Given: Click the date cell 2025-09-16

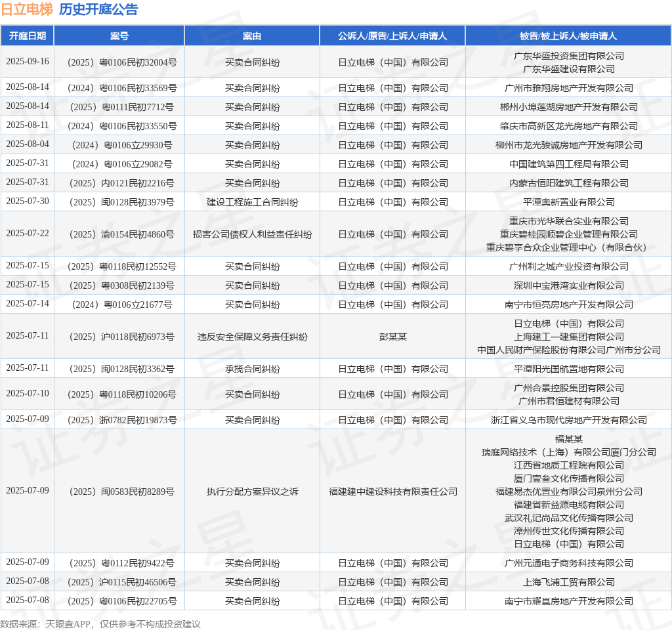Looking at the screenshot, I should coord(28,61).
